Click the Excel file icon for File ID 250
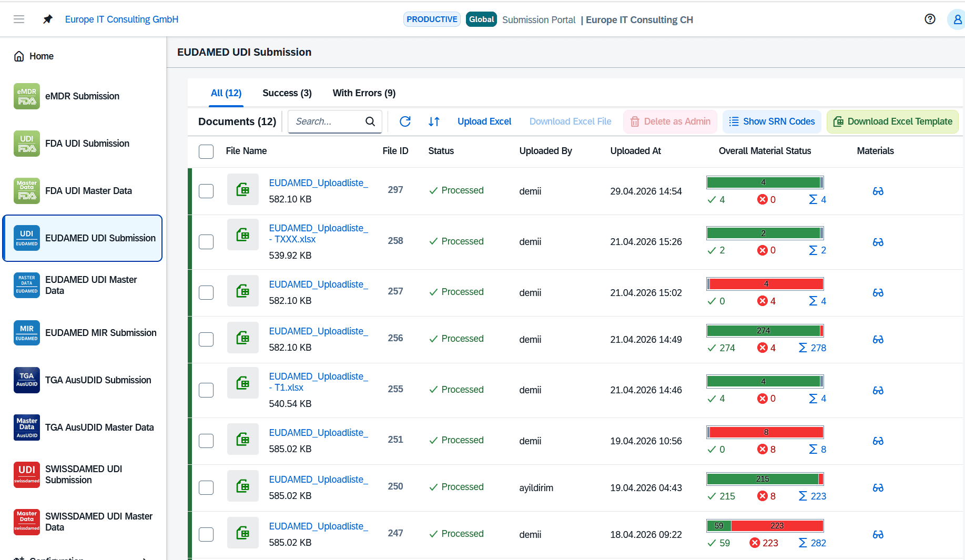The height and width of the screenshot is (560, 965). (243, 486)
